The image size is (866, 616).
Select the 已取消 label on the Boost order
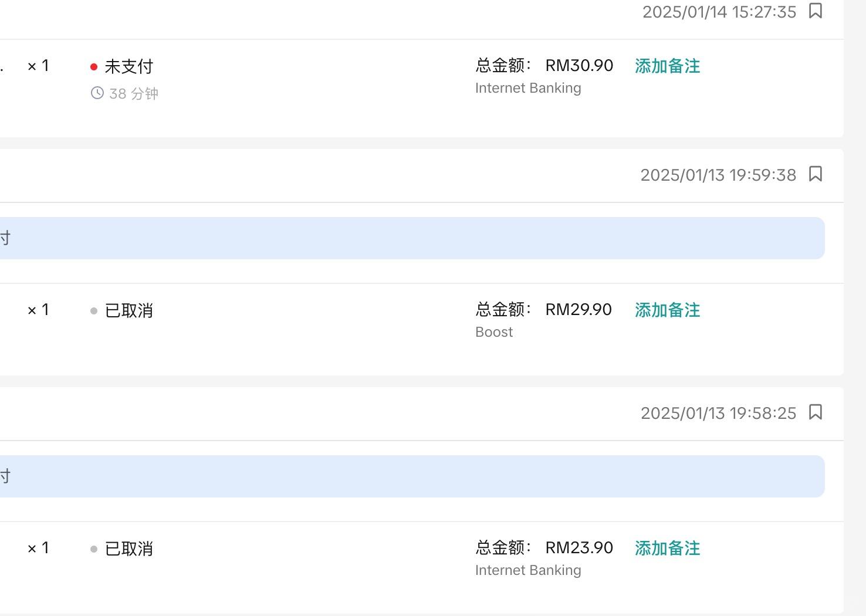pos(129,310)
